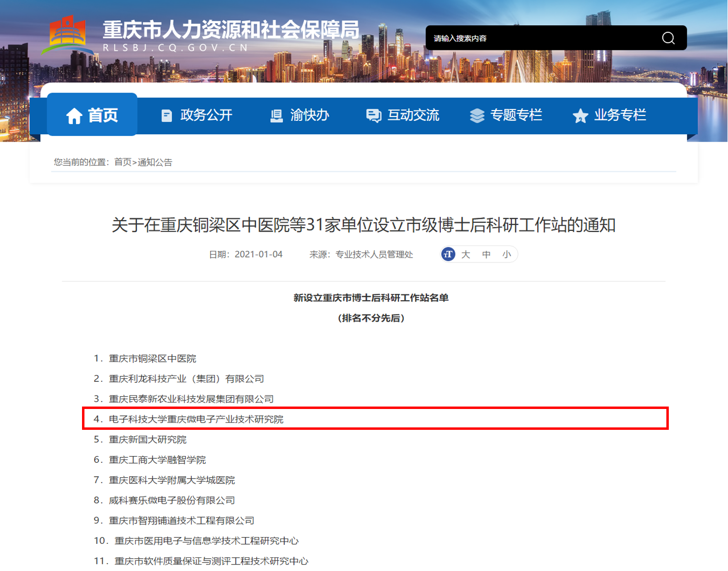
Task: Click list item 重庆民泰新农业科技发展集团有限公司
Action: click(191, 399)
